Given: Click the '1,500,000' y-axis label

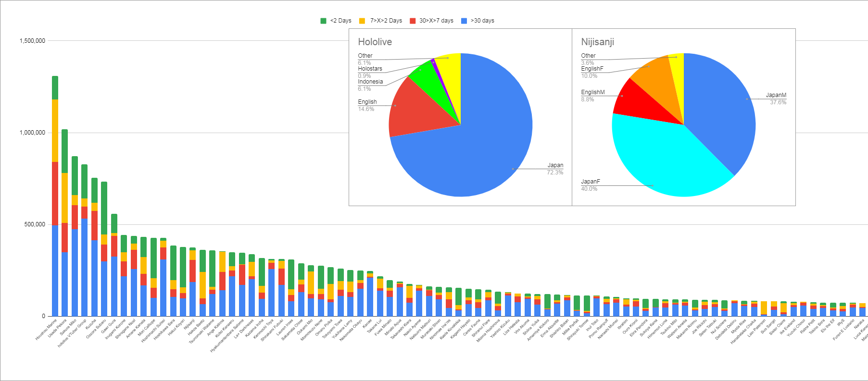Looking at the screenshot, I should pyautogui.click(x=32, y=41).
